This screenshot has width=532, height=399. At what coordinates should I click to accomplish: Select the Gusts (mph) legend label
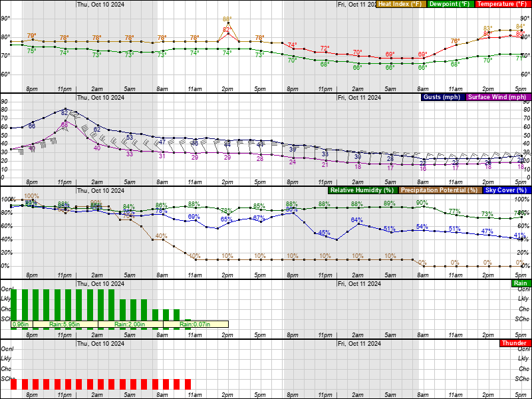click(442, 97)
